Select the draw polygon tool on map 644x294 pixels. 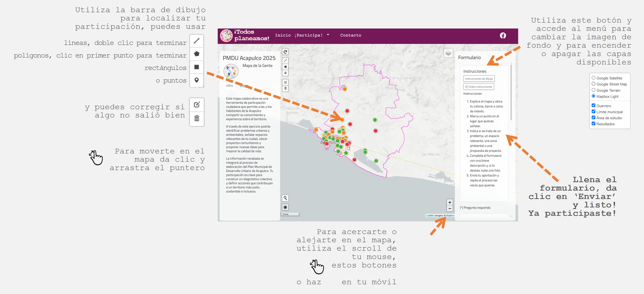(x=285, y=67)
